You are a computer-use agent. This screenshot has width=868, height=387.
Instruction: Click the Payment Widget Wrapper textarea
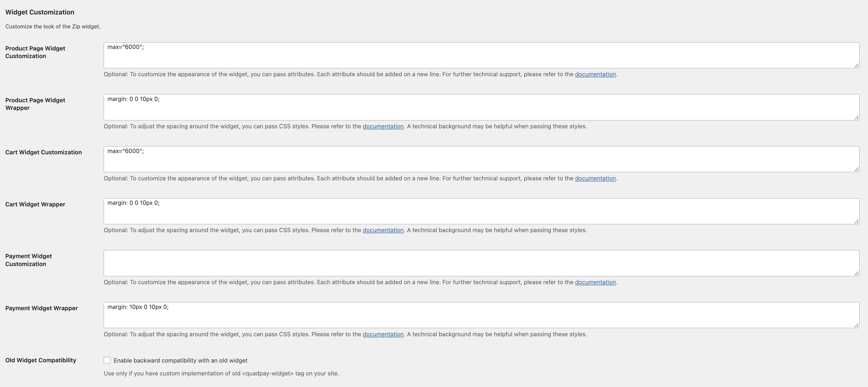(x=481, y=315)
